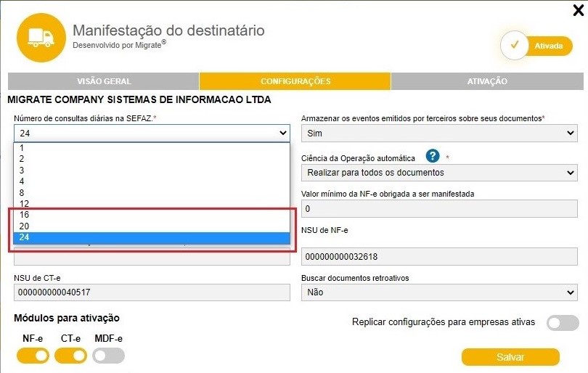Click the blue help question mark icon
This screenshot has width=588, height=373.
[x=433, y=156]
